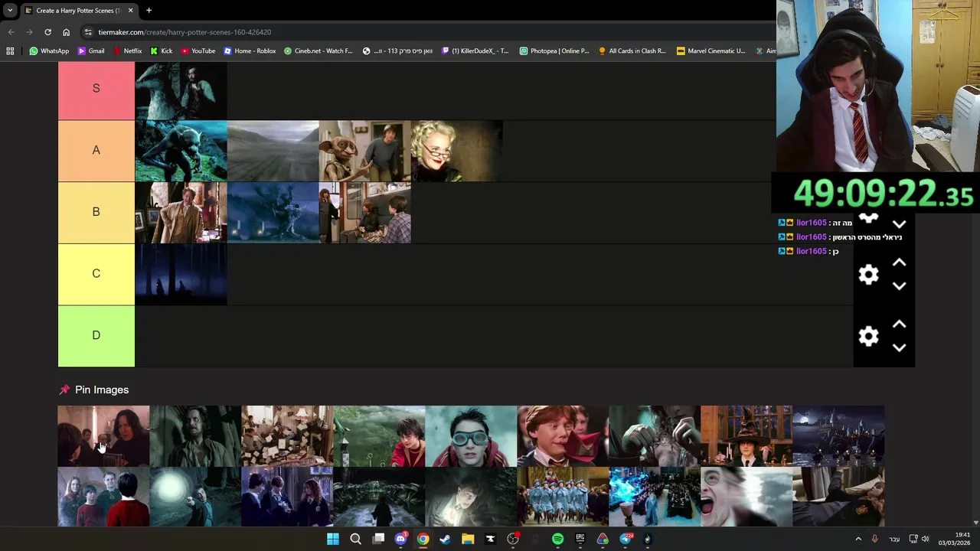This screenshot has width=980, height=551.
Task: Open the Kick bookmark
Action: coord(161,51)
